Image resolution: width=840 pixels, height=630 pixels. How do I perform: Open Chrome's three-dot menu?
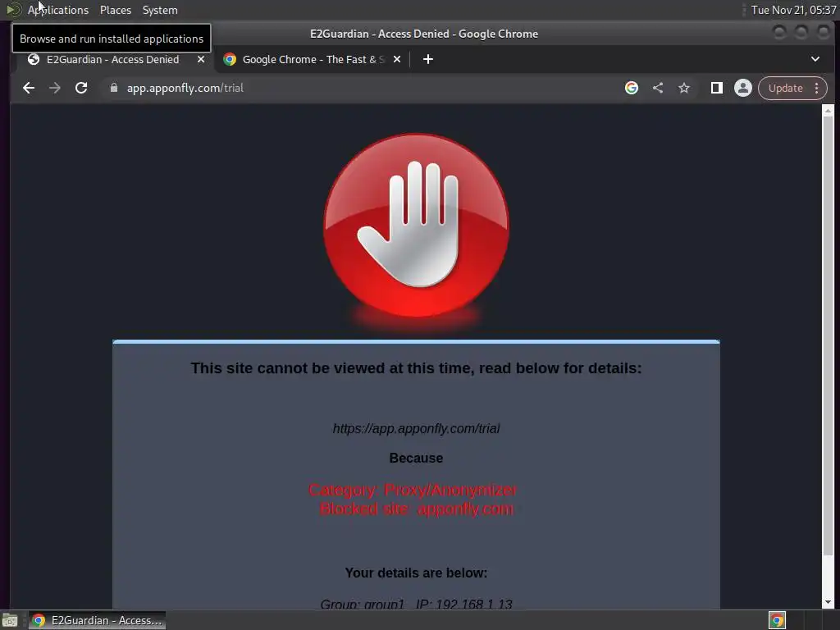(817, 88)
